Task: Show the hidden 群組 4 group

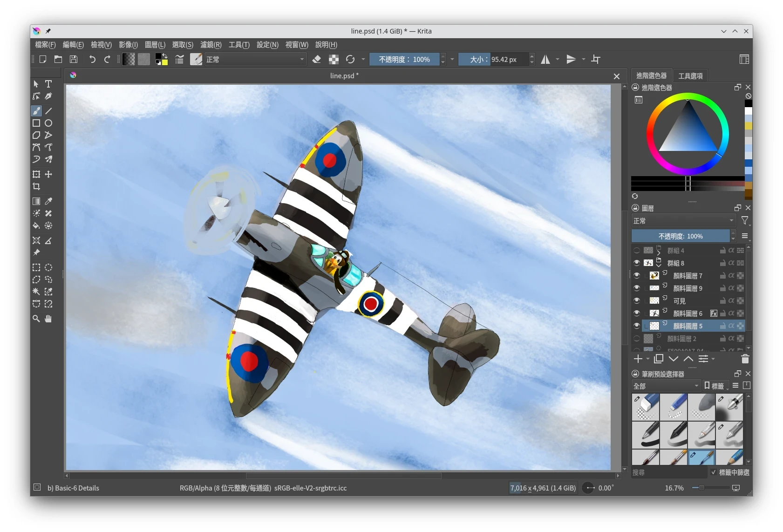Action: pyautogui.click(x=637, y=250)
